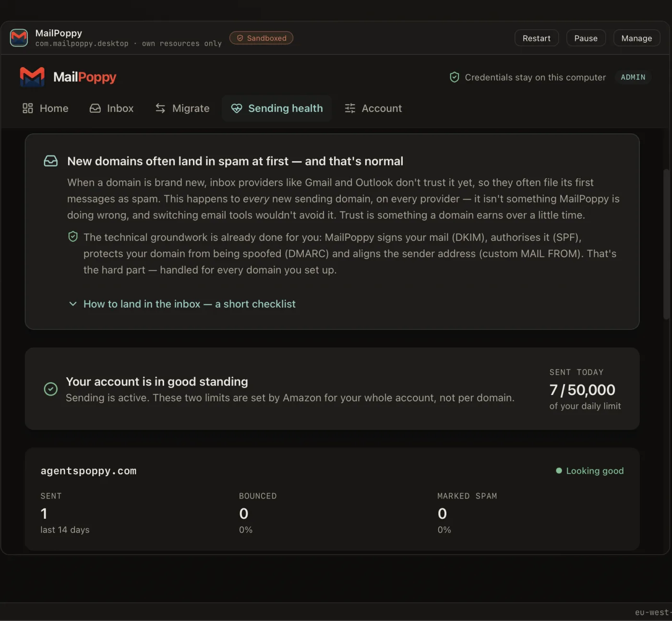Click the com.mailpoppy.desktop identifier text

click(x=82, y=44)
